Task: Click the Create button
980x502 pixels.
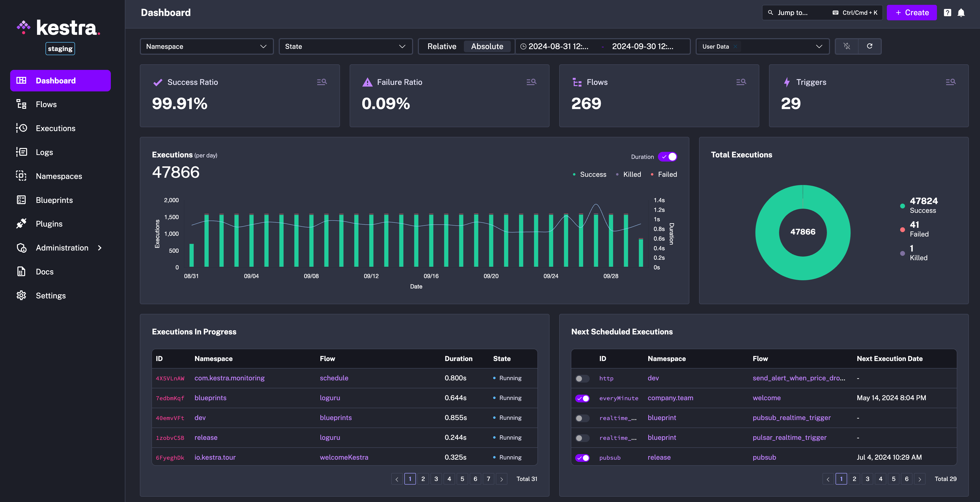Action: coord(912,13)
